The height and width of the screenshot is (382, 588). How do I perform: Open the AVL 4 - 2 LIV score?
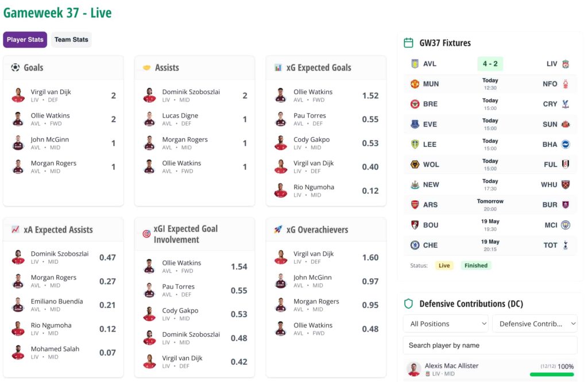(490, 64)
